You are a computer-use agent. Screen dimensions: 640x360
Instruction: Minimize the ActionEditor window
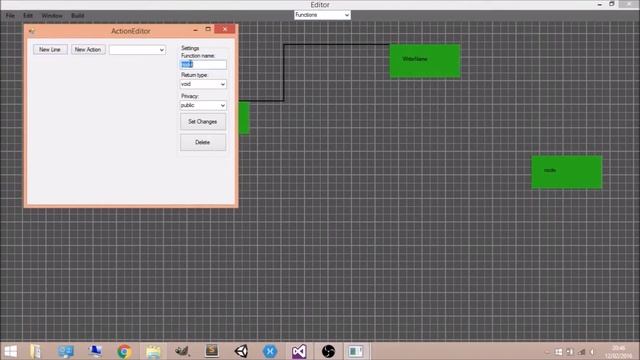195,29
